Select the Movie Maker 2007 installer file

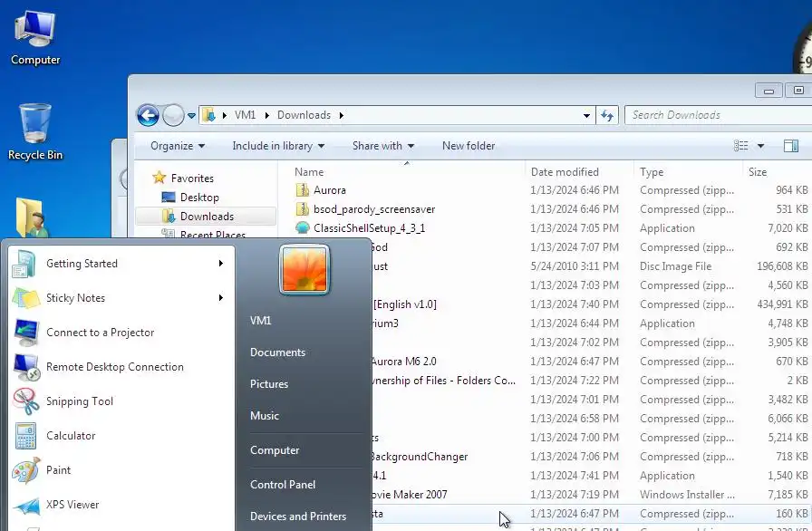pos(410,494)
